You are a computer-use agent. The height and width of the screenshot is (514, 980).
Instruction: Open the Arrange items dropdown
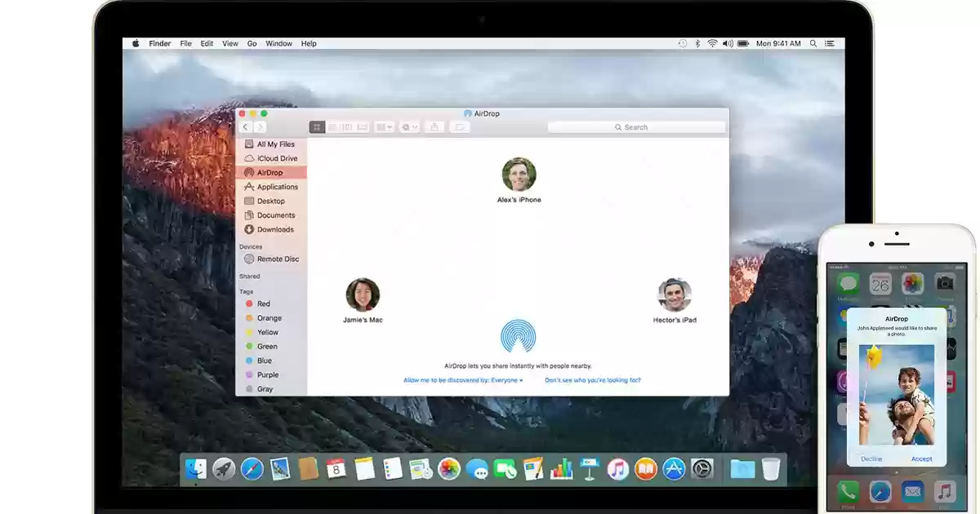pos(384,127)
